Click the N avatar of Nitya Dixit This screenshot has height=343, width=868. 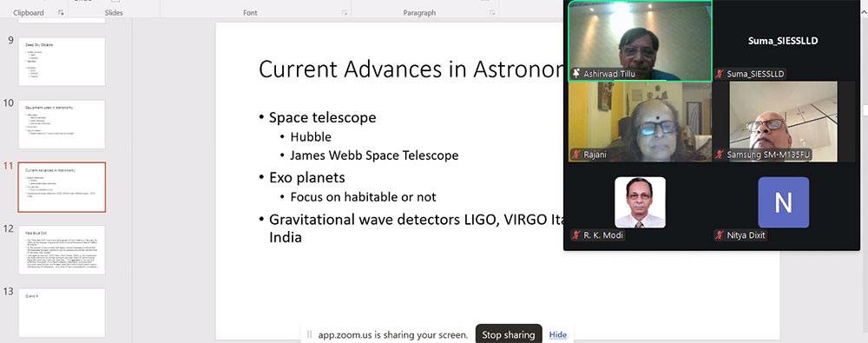tap(783, 202)
